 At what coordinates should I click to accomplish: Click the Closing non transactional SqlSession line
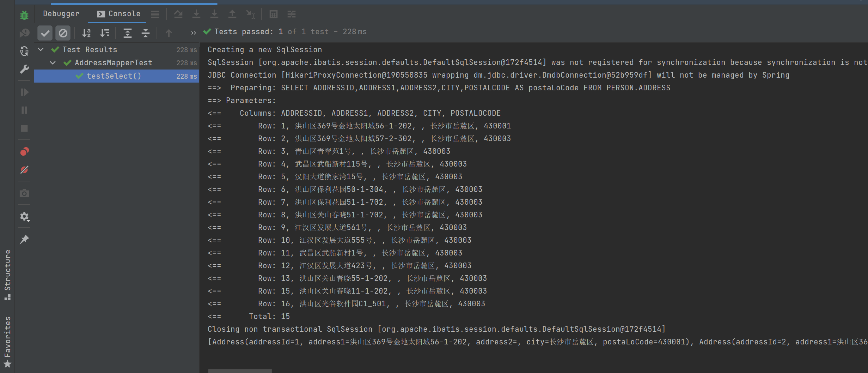pyautogui.click(x=436, y=329)
